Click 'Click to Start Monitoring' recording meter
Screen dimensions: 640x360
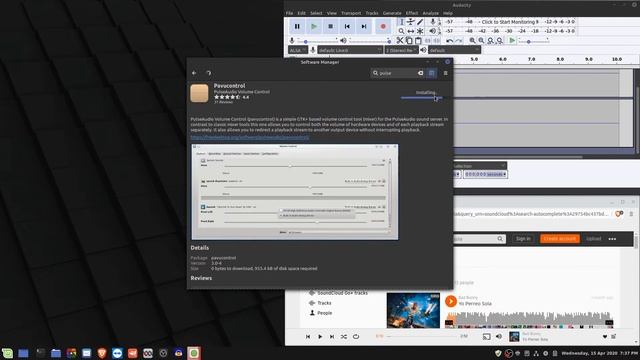(x=510, y=22)
